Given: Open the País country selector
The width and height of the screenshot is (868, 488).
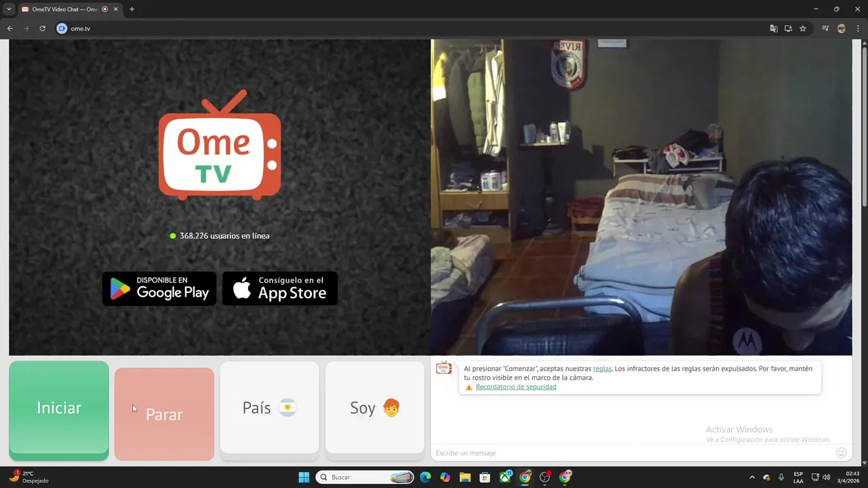Looking at the screenshot, I should tap(269, 407).
